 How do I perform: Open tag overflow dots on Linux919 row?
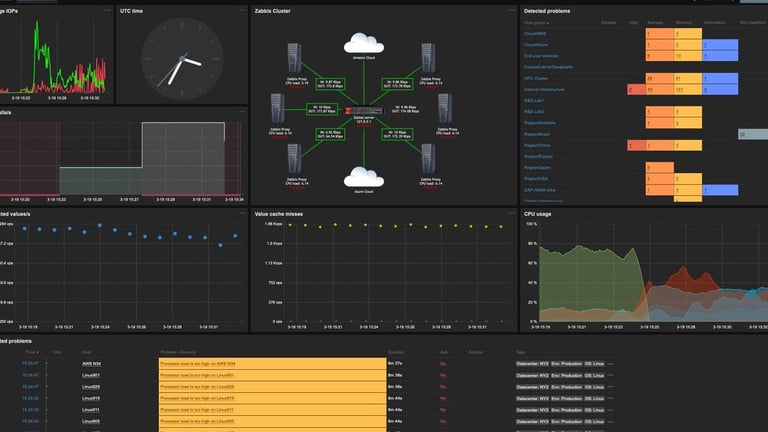click(x=610, y=399)
